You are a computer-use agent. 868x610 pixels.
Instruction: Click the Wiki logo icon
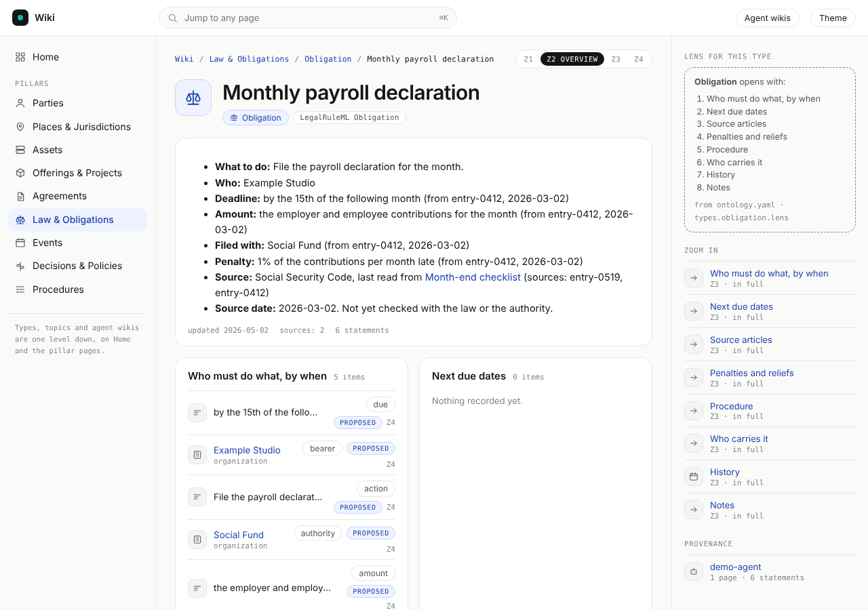20,18
